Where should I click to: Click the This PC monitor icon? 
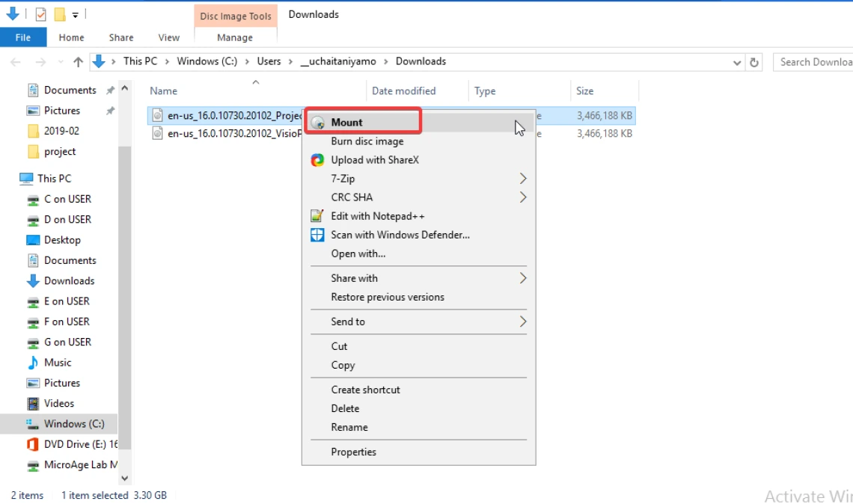[26, 178]
